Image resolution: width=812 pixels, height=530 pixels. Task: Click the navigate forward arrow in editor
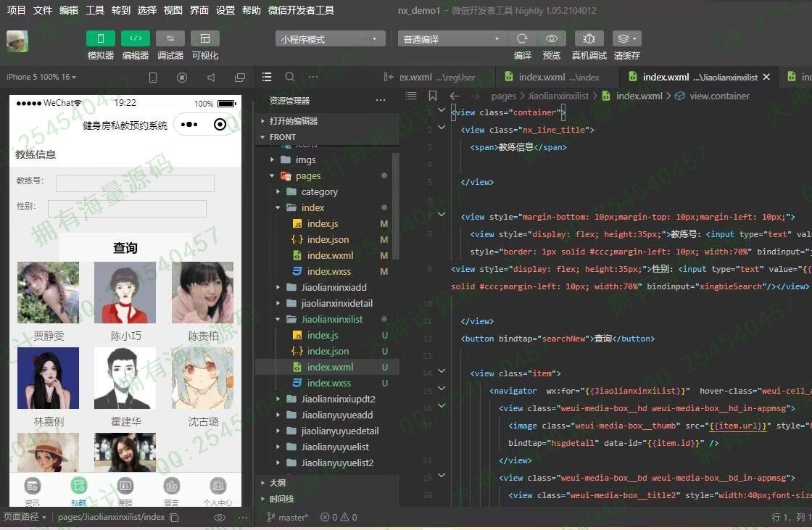click(x=474, y=96)
